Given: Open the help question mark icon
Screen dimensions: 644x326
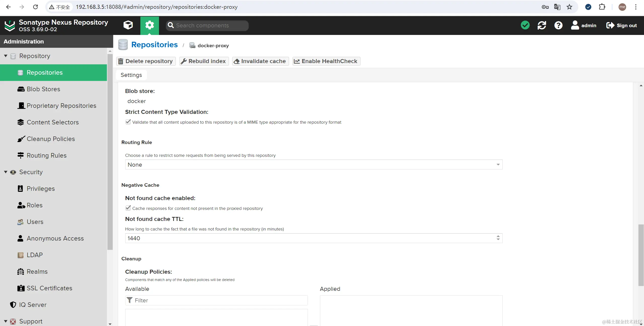Looking at the screenshot, I should (558, 25).
